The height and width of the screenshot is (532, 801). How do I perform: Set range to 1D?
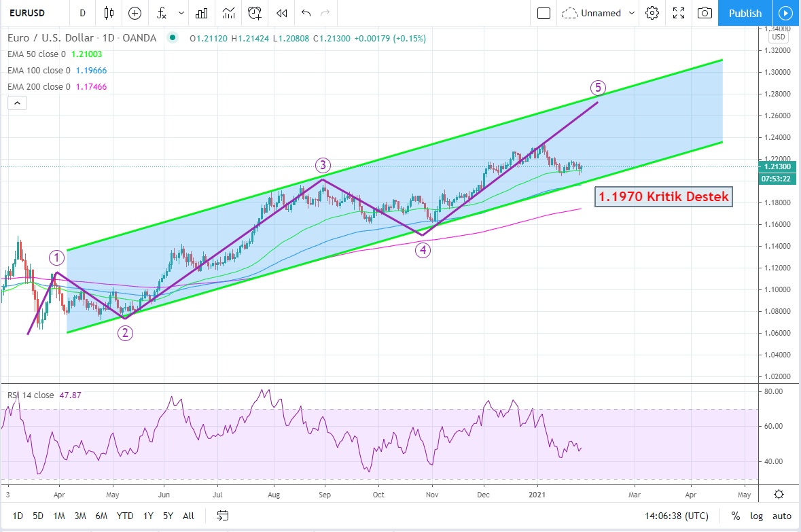(x=18, y=516)
